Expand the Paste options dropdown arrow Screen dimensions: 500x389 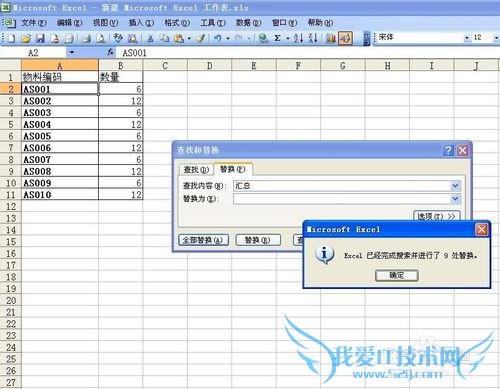(x=189, y=39)
